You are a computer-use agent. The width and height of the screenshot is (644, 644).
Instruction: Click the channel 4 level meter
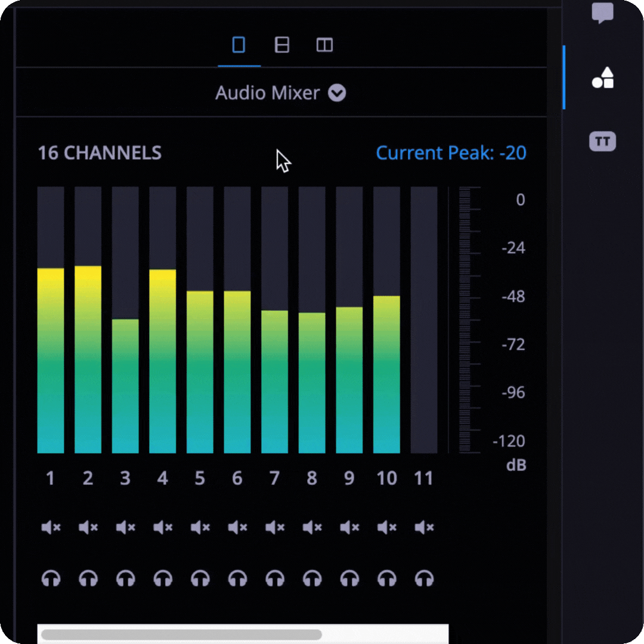(x=163, y=320)
